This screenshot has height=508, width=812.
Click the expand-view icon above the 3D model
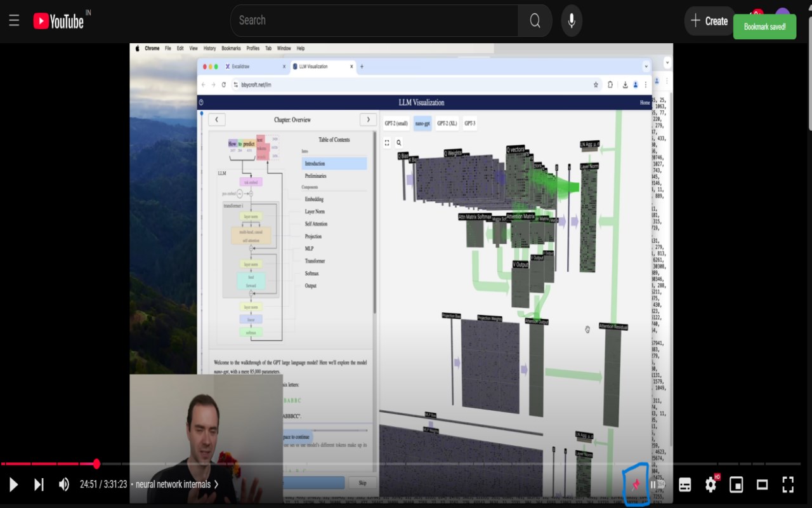[x=387, y=143]
